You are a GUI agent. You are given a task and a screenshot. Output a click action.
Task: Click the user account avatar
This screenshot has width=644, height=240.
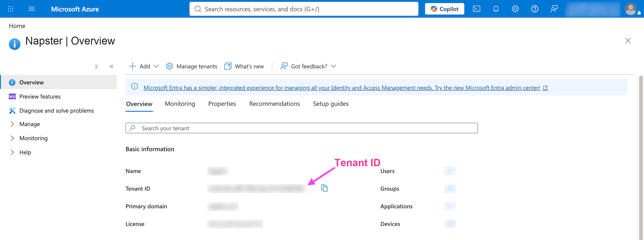[x=631, y=9]
